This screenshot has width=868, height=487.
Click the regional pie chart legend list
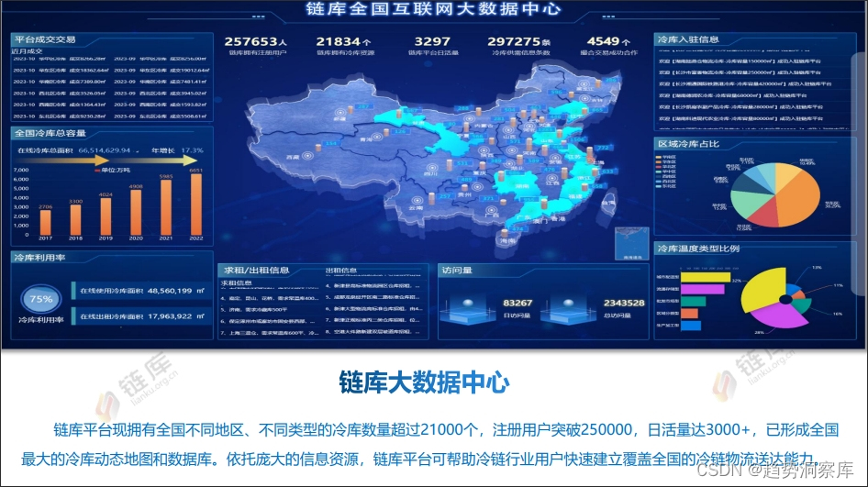click(665, 172)
